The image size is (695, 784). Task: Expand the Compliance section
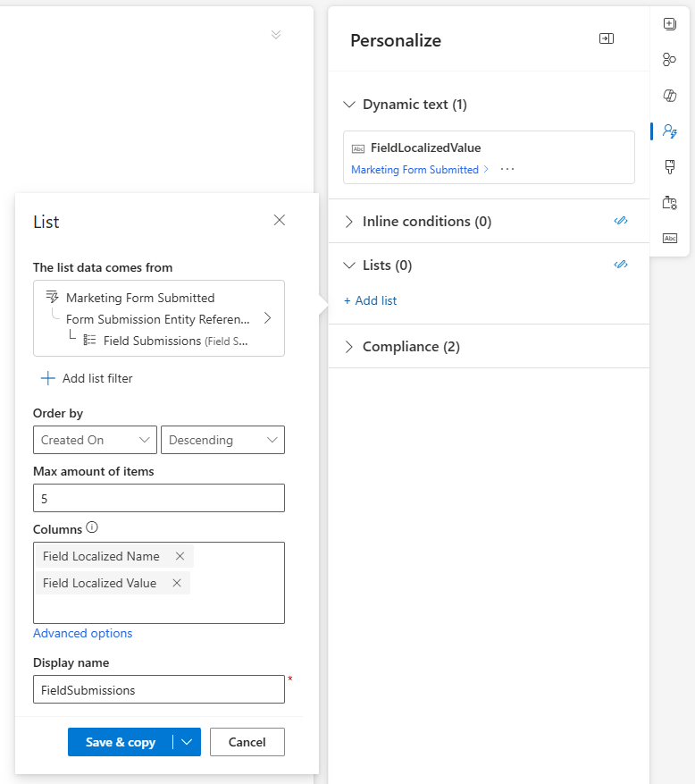tap(349, 347)
